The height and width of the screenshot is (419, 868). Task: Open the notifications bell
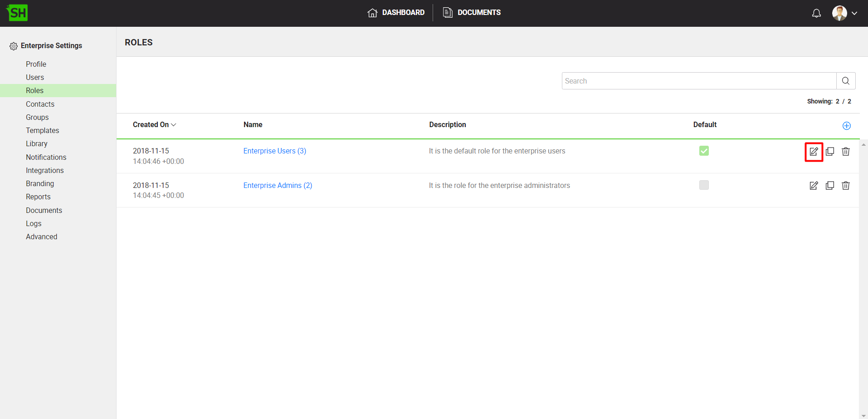[x=816, y=13]
